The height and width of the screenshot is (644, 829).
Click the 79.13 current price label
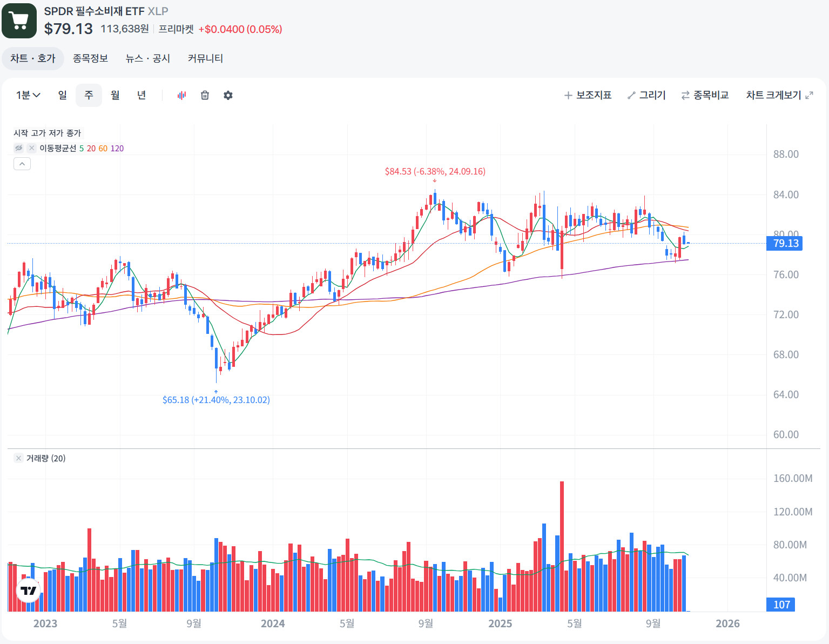pyautogui.click(x=785, y=244)
